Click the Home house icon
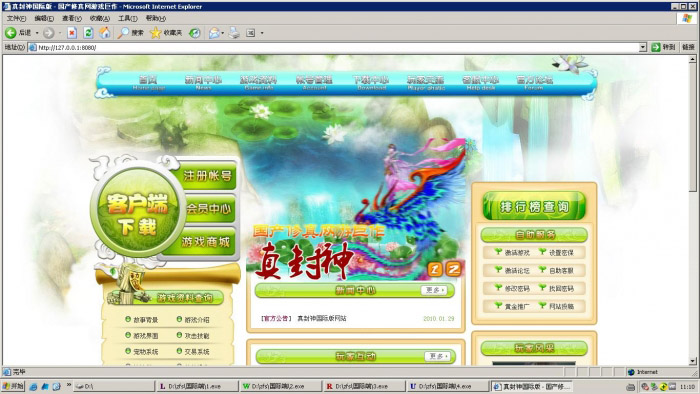 (105, 33)
